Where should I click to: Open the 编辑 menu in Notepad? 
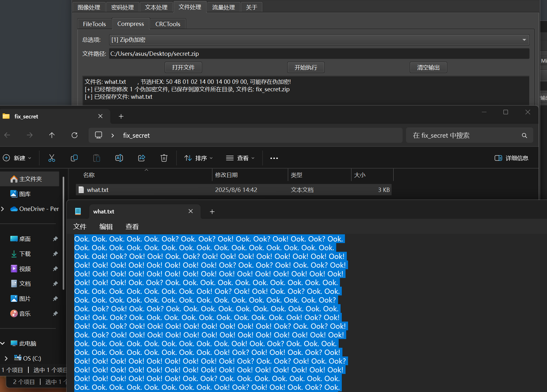[x=106, y=227]
